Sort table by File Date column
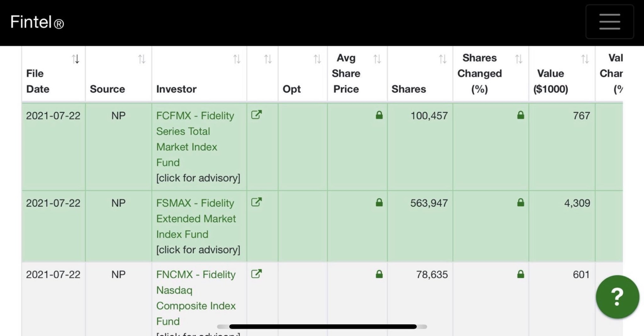The width and height of the screenshot is (644, 336). click(75, 59)
